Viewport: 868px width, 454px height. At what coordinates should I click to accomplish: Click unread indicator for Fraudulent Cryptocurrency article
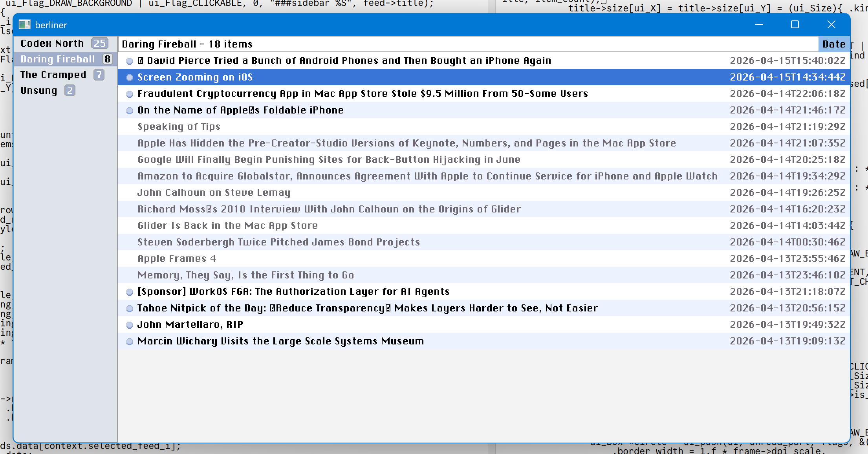(x=130, y=94)
